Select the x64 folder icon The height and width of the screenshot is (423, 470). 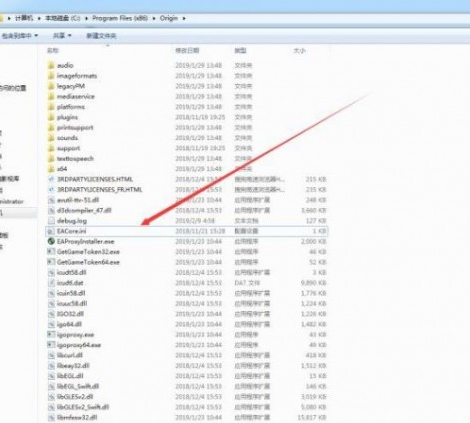51,169
